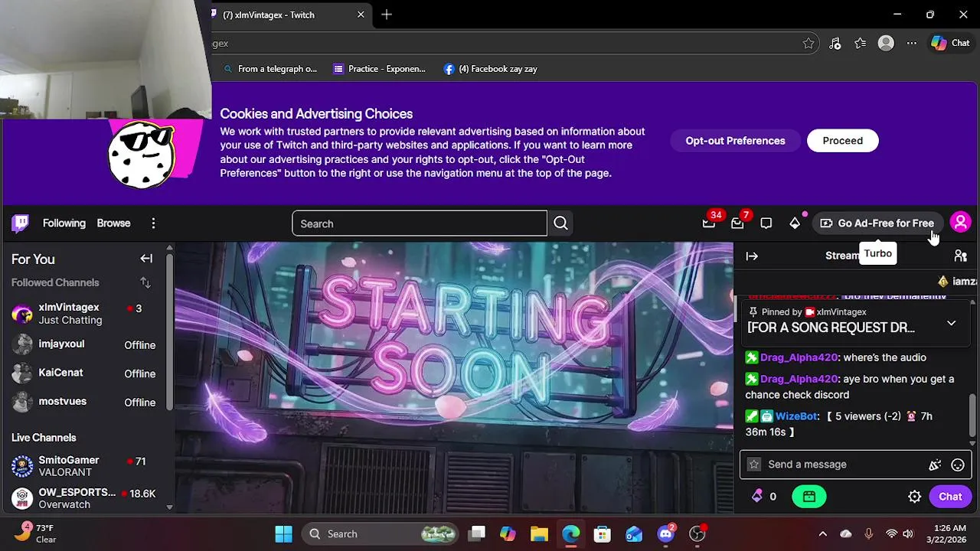Open notifications tray with 7 badge

737,223
